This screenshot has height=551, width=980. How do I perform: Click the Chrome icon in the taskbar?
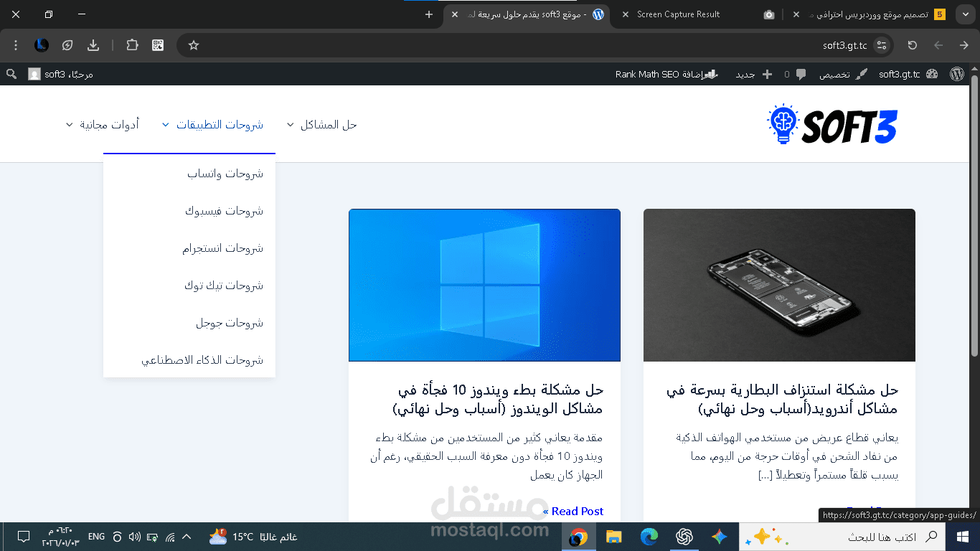tap(578, 537)
